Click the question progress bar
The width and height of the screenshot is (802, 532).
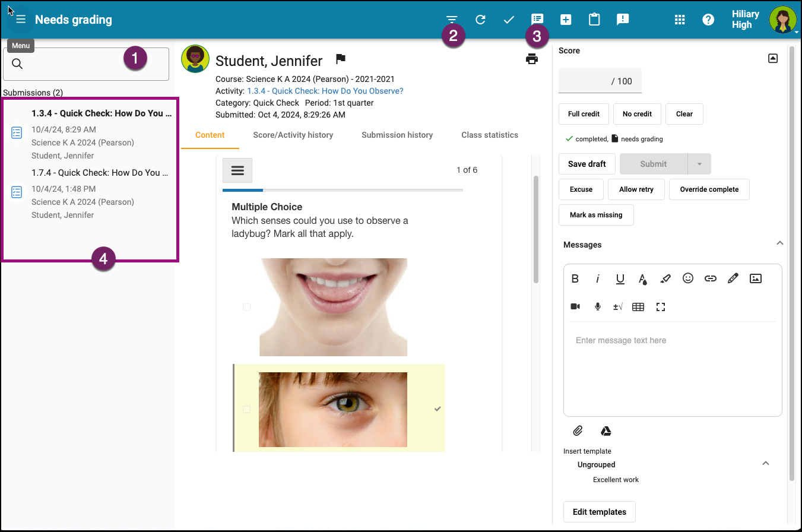tap(343, 191)
